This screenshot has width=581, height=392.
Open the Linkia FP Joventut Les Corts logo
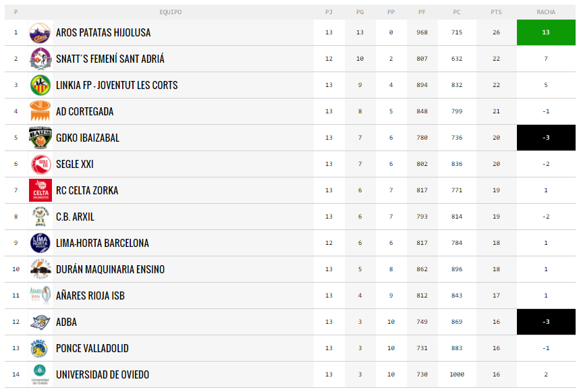coord(40,85)
